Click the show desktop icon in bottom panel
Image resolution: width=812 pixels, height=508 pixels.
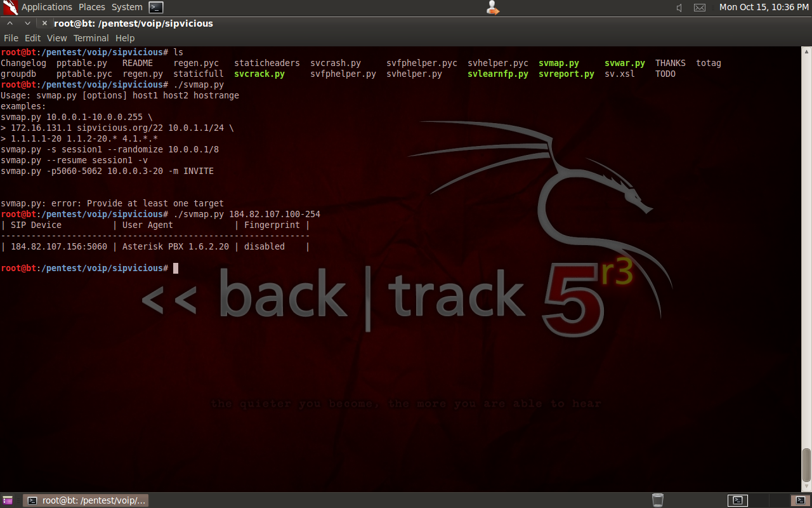click(8, 500)
